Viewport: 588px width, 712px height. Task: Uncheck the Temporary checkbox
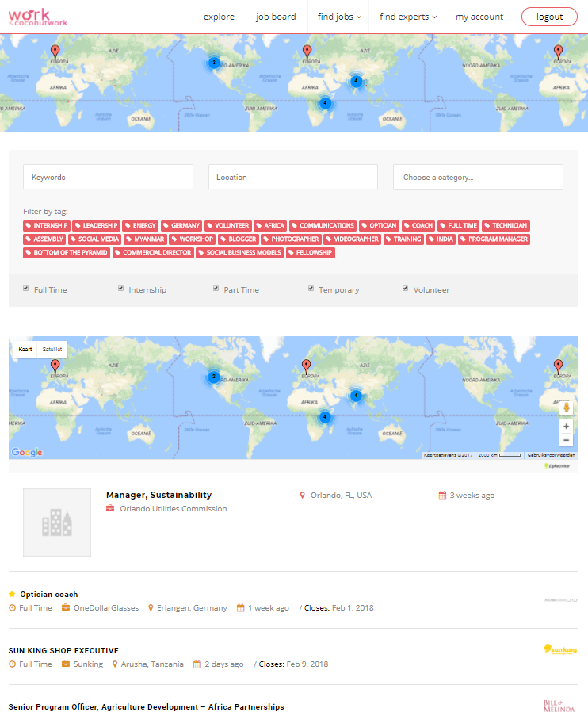[311, 289]
